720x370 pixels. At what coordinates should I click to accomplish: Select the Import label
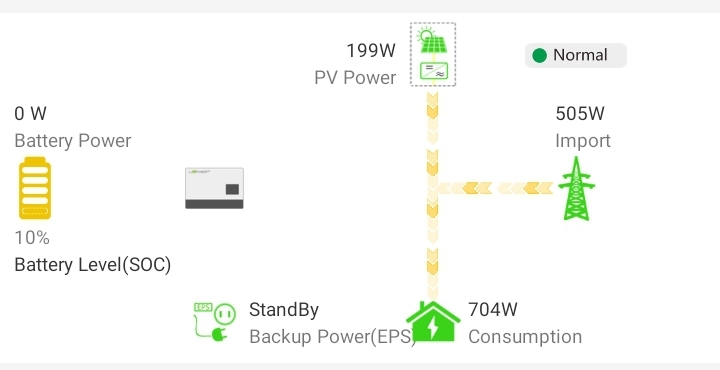(x=583, y=140)
